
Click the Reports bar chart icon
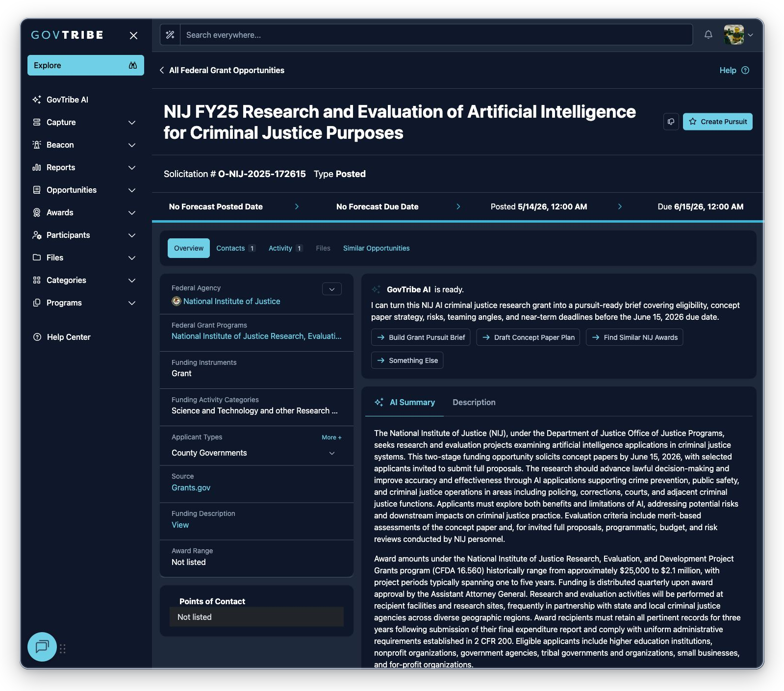(x=37, y=167)
